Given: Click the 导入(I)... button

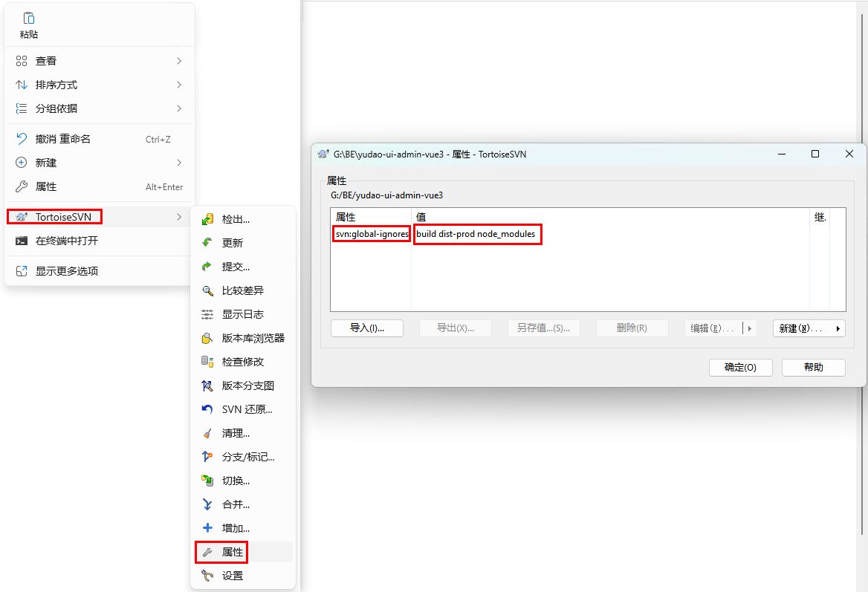Looking at the screenshot, I should point(367,328).
